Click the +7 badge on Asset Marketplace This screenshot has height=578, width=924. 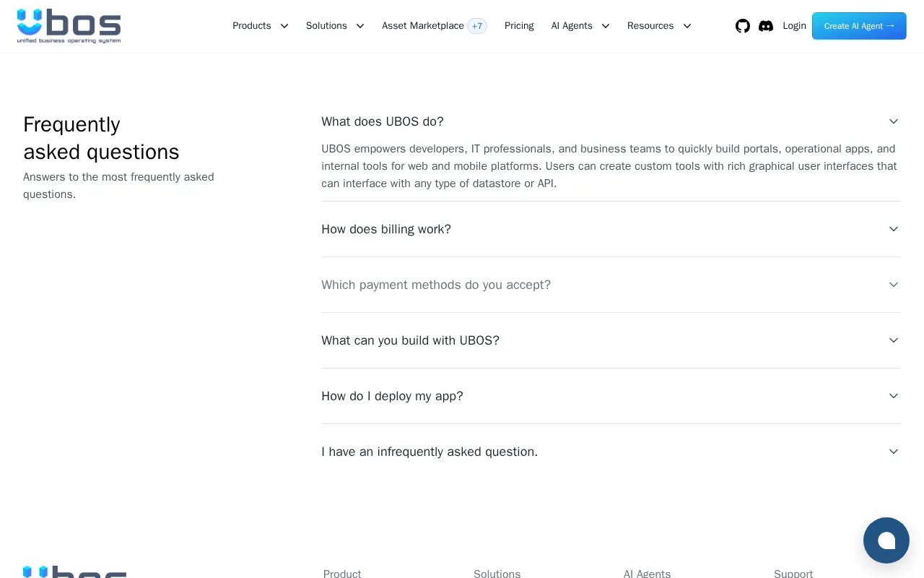[477, 26]
